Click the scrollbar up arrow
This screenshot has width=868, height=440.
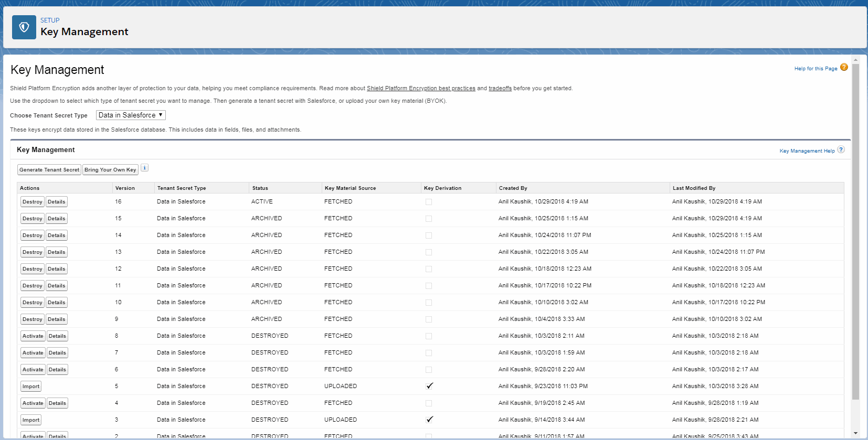coord(855,60)
